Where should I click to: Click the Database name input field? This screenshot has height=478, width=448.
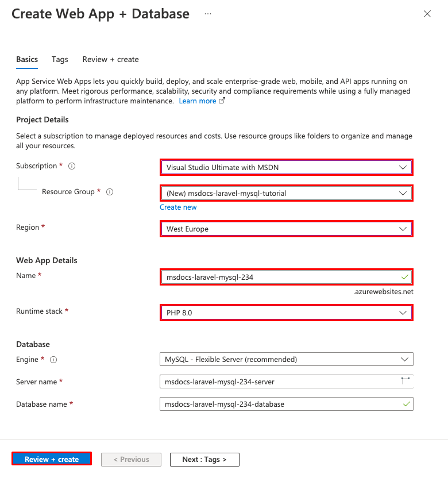click(x=281, y=404)
